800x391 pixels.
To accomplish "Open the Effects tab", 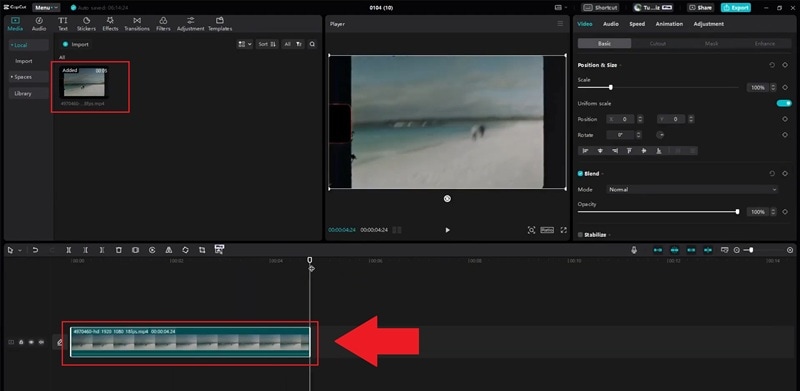I will point(110,24).
